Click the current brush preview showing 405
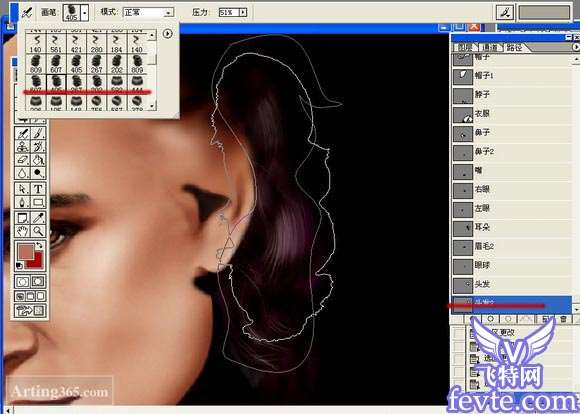580x414 pixels. pyautogui.click(x=72, y=13)
